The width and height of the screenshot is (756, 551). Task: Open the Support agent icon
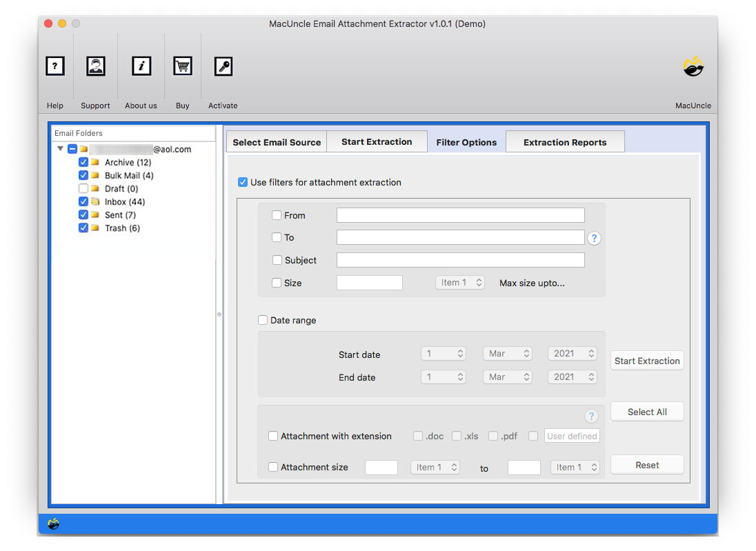[x=95, y=66]
